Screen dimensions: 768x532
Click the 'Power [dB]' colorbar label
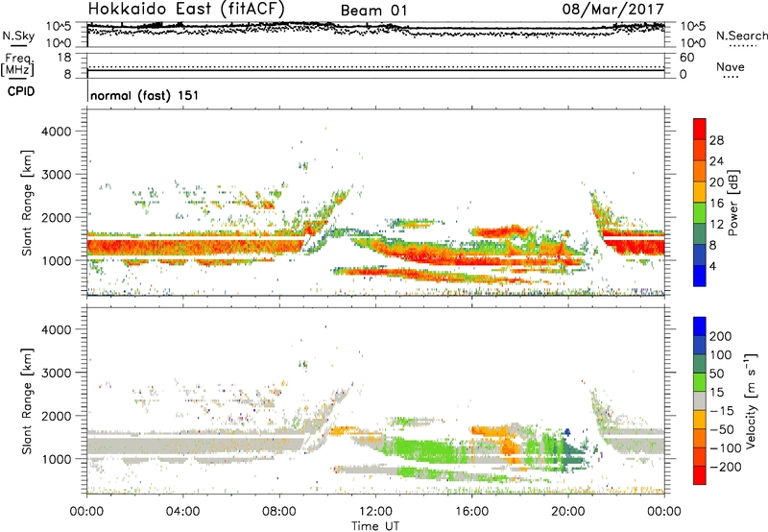click(x=732, y=203)
